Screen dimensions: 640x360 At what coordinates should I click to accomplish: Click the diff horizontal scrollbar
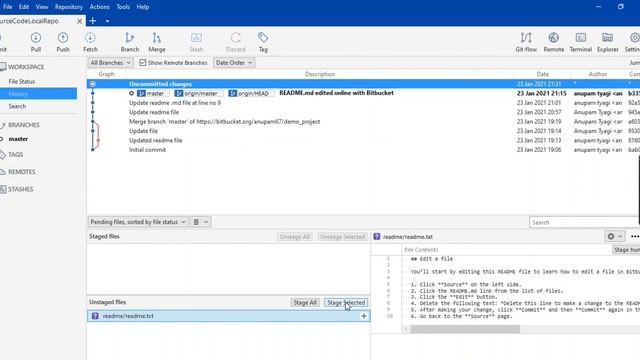[x=465, y=329]
